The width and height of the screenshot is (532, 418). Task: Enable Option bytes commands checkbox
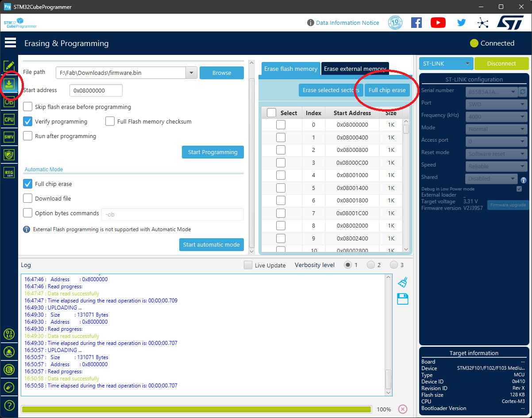pos(27,213)
